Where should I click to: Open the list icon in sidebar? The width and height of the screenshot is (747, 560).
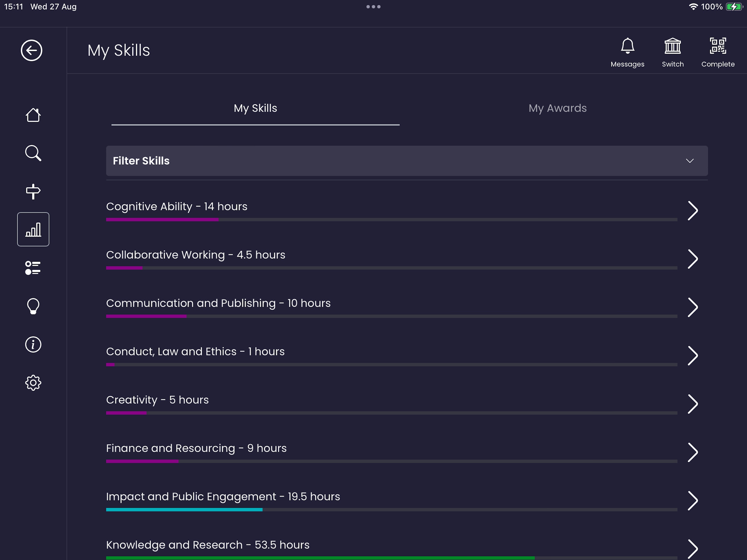pos(33,268)
